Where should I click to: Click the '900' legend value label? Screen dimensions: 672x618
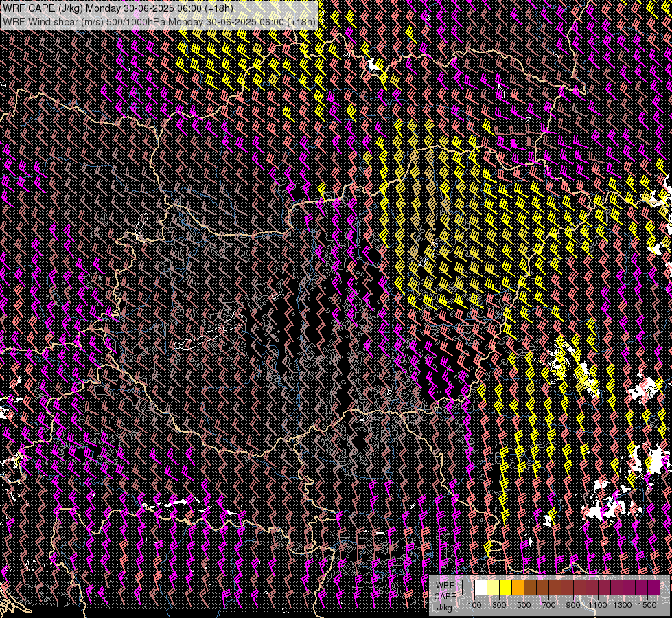pyautogui.click(x=573, y=605)
